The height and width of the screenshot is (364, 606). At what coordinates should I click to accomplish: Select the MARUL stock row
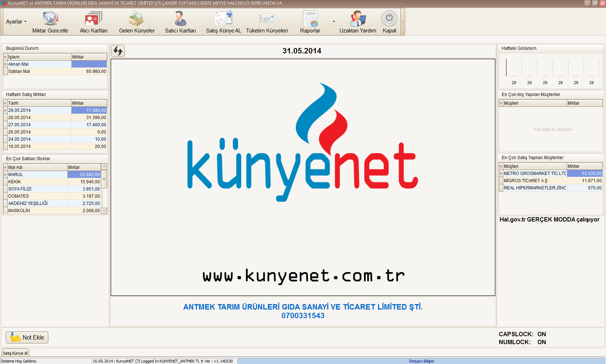(52, 175)
